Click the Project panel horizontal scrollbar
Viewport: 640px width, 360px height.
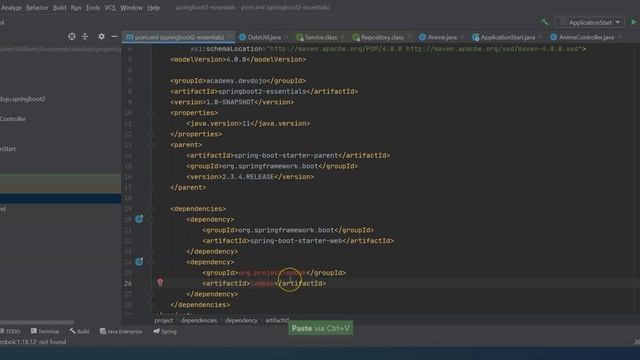point(37,322)
